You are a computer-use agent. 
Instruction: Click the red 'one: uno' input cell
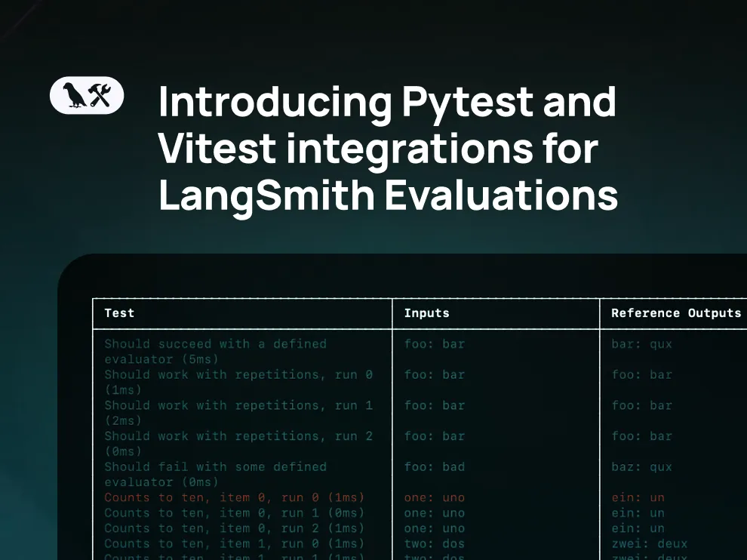(435, 497)
